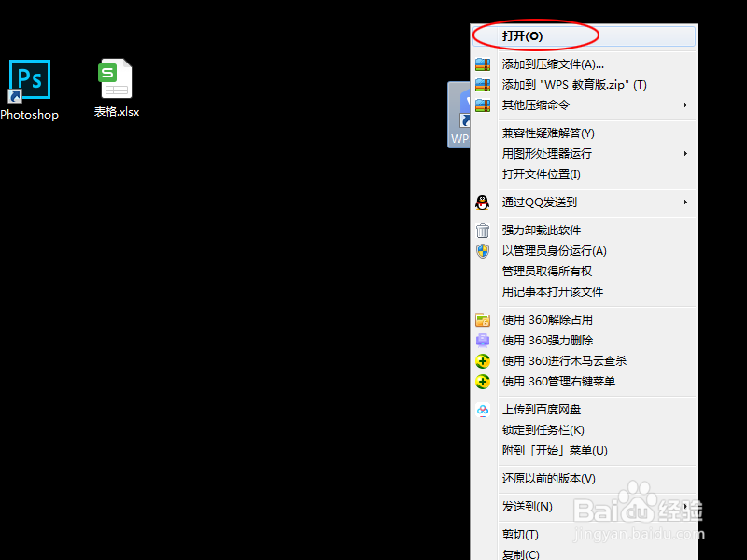Click the 360 icon beside 木马云查杀
This screenshot has width=747, height=560.
(x=483, y=361)
